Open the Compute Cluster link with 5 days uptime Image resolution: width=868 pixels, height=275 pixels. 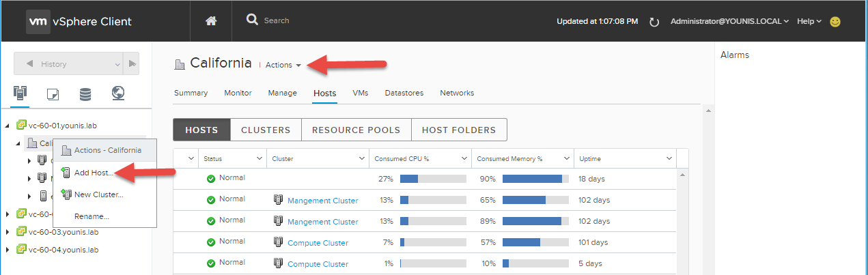click(318, 264)
